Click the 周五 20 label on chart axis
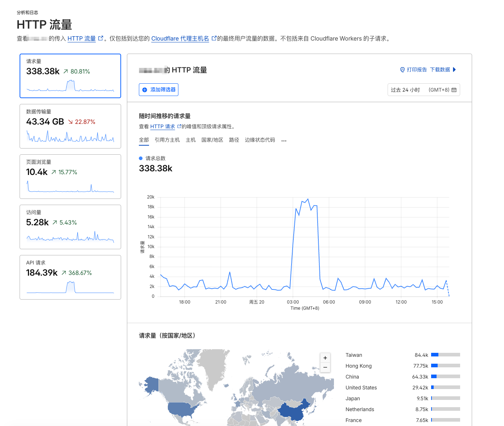 click(257, 302)
